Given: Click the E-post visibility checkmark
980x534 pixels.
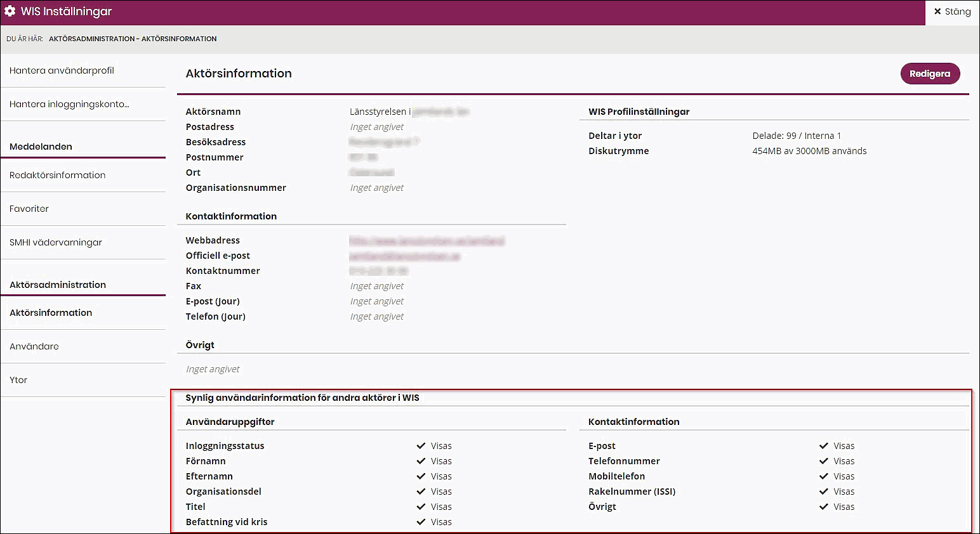Looking at the screenshot, I should pyautogui.click(x=824, y=446).
